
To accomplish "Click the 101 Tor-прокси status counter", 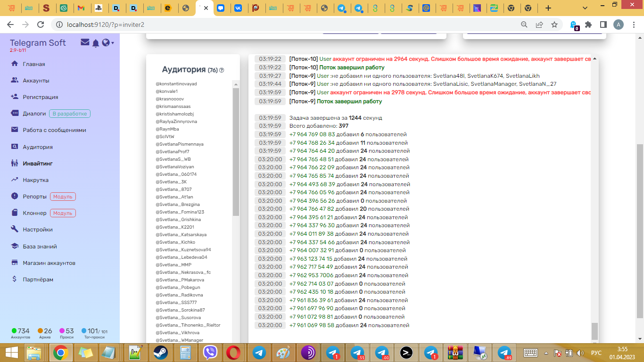I will tap(94, 333).
